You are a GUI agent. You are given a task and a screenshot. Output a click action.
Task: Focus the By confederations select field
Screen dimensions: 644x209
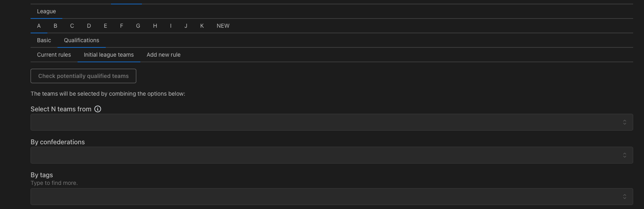point(332,155)
